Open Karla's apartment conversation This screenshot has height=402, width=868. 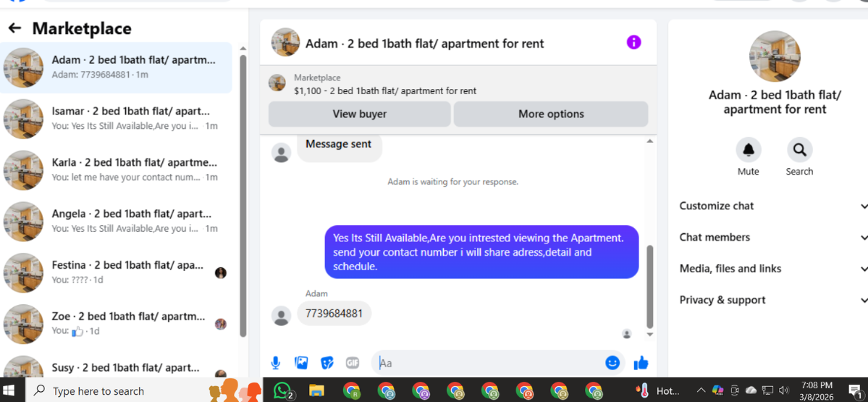tap(117, 170)
